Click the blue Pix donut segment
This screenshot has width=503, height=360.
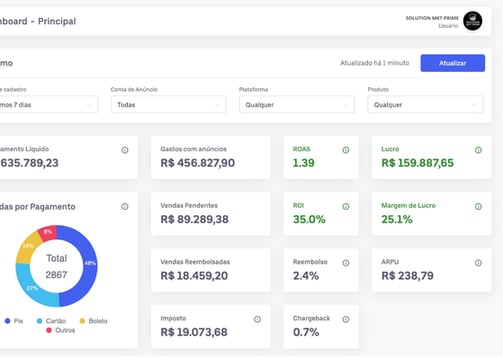pyautogui.click(x=89, y=263)
